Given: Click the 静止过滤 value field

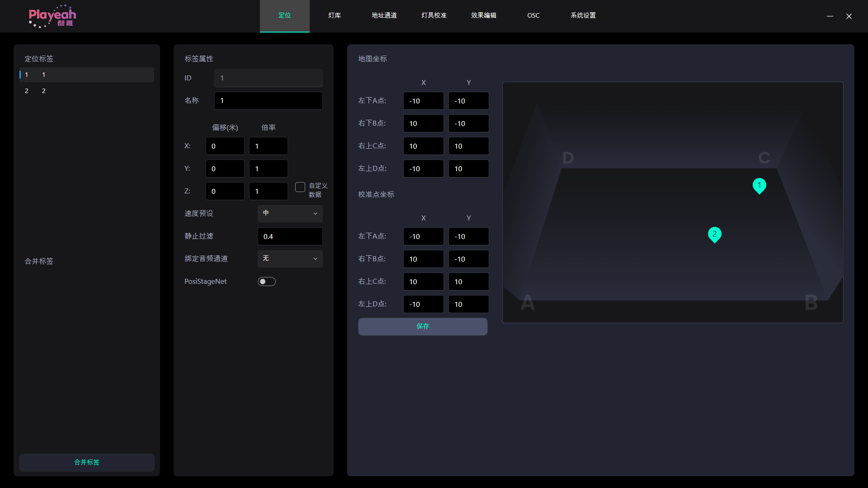Looking at the screenshot, I should [290, 236].
